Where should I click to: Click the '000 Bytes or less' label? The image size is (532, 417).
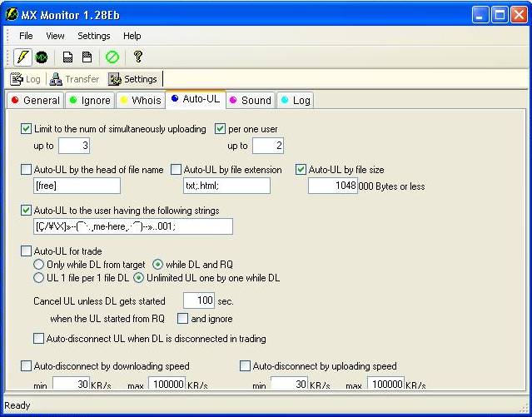coord(391,186)
